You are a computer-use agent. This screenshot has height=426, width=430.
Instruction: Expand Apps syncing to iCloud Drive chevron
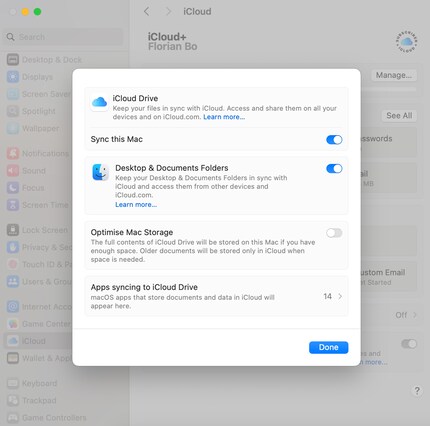coord(340,296)
